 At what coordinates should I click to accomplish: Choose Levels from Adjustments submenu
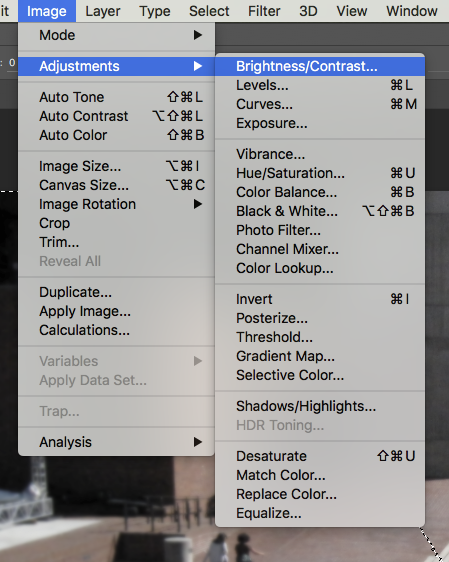tap(320, 85)
